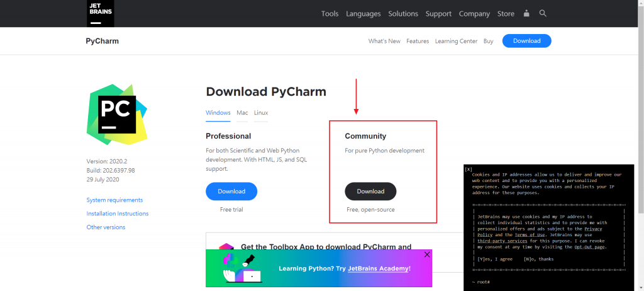Click the PyCharm product title
Screen dimensions: 644x291
pos(103,41)
